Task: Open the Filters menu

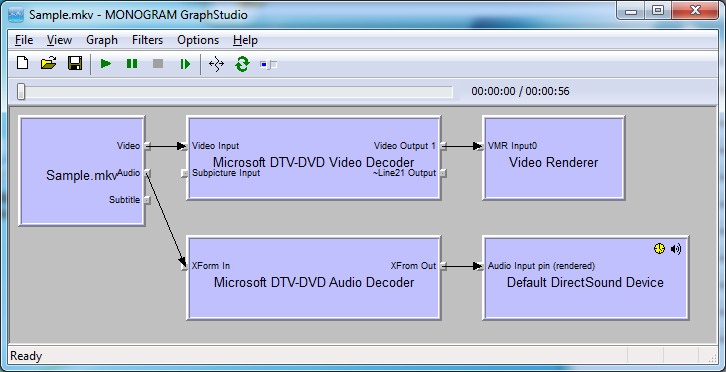Action: point(147,40)
